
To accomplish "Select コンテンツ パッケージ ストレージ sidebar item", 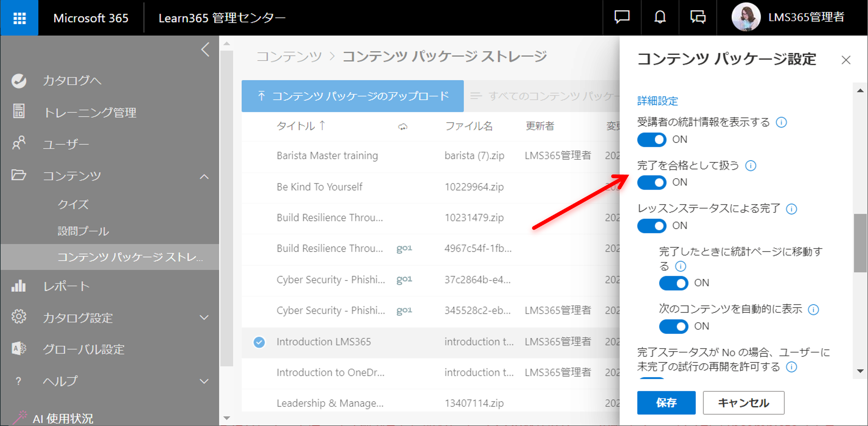I will (x=110, y=257).
